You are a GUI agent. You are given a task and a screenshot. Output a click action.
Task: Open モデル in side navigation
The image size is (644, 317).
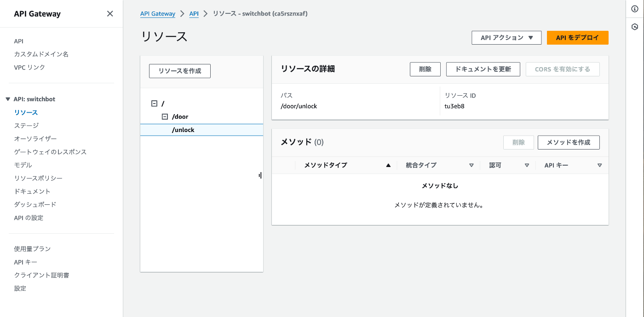pos(23,165)
